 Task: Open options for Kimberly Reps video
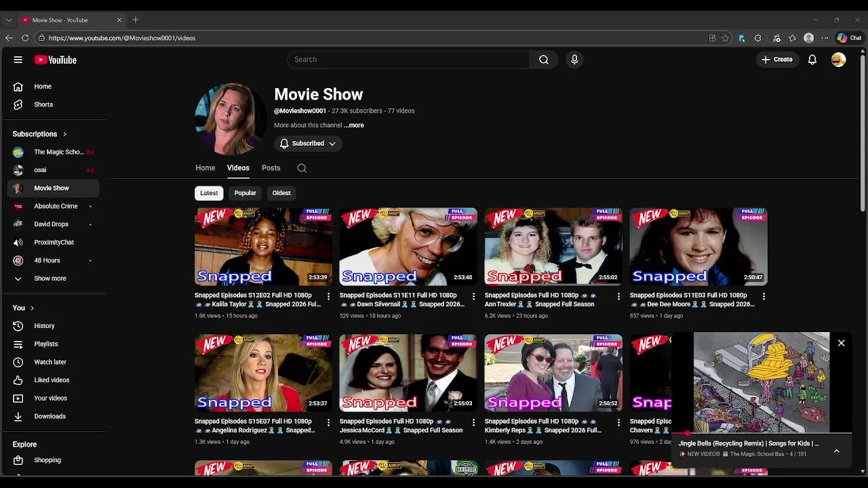pos(618,422)
